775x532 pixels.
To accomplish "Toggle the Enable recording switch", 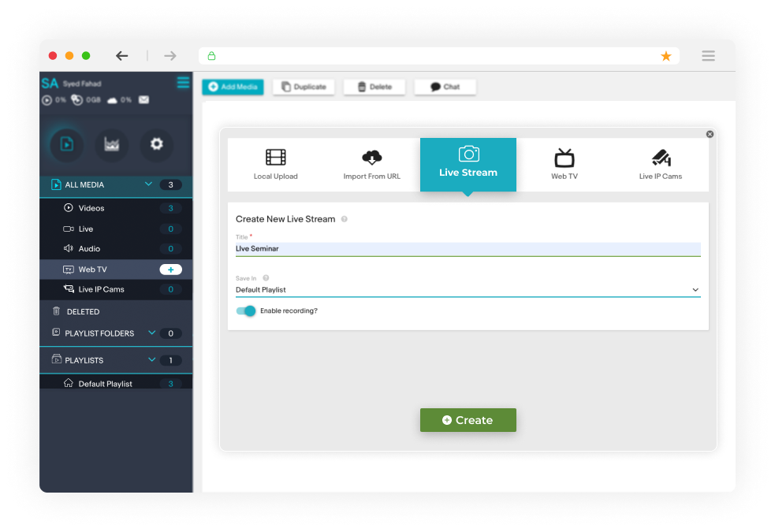I will 246,311.
